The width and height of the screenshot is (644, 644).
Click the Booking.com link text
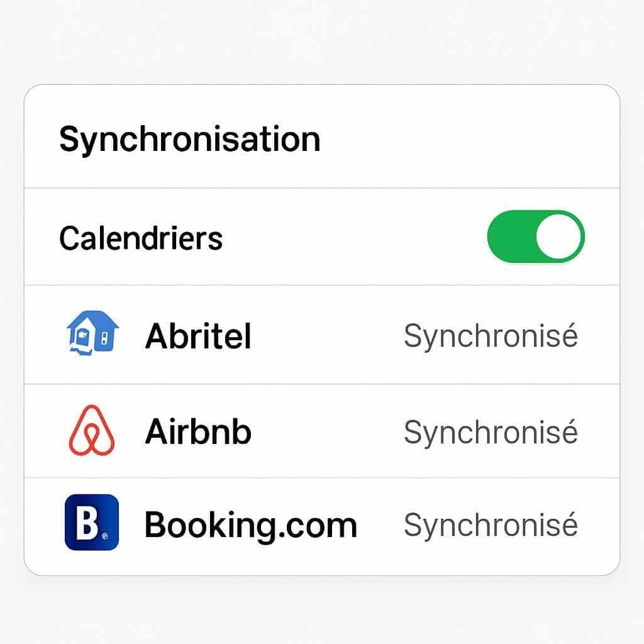pyautogui.click(x=250, y=524)
